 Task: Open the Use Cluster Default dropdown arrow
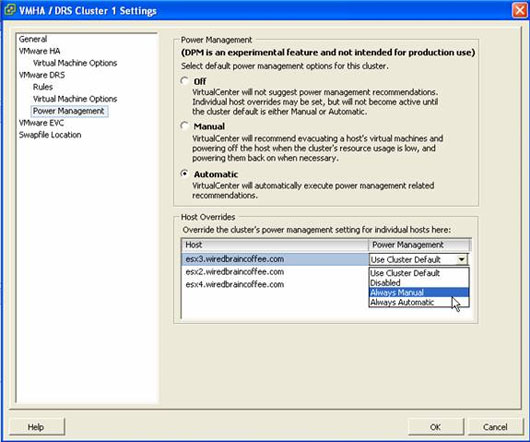coord(461,260)
